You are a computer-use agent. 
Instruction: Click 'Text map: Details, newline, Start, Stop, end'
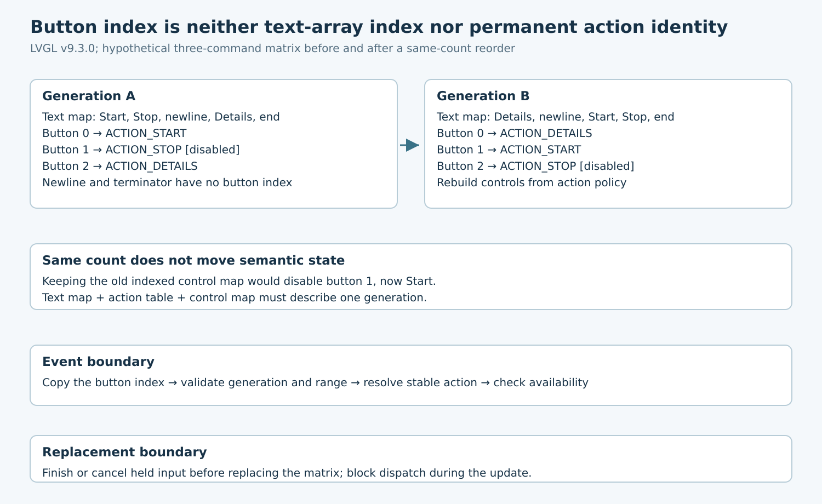556,117
